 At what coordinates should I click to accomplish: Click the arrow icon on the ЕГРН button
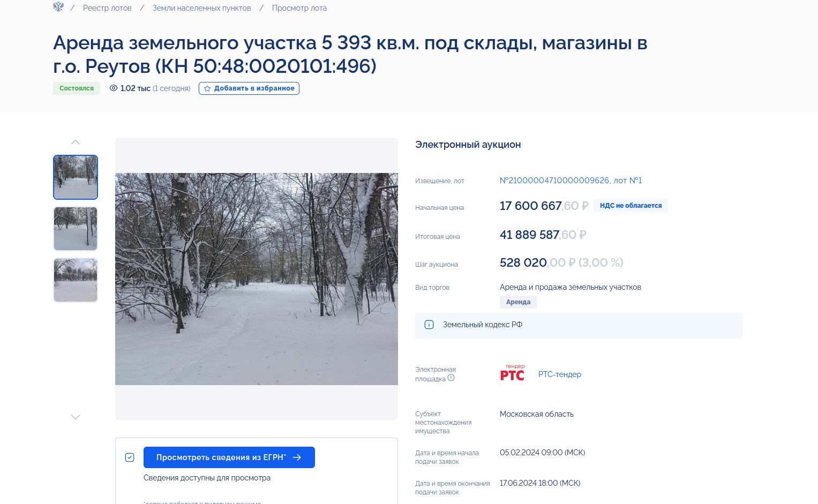(x=297, y=457)
